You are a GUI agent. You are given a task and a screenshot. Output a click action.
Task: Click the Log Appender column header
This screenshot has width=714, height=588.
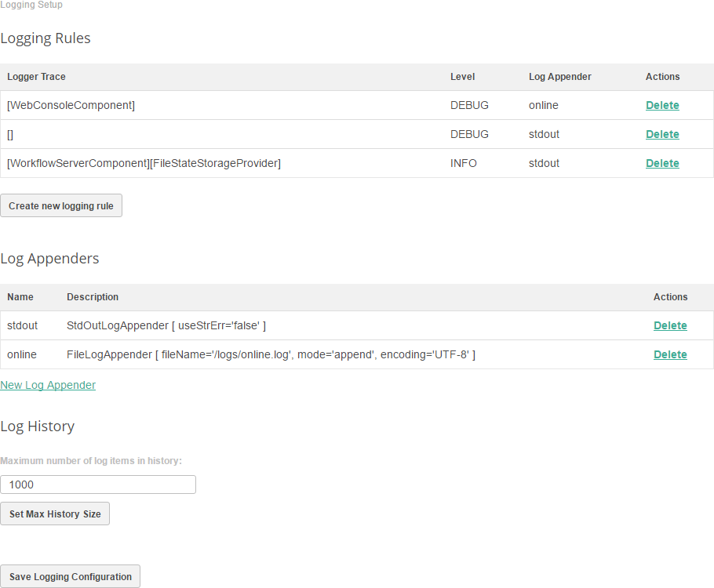559,77
